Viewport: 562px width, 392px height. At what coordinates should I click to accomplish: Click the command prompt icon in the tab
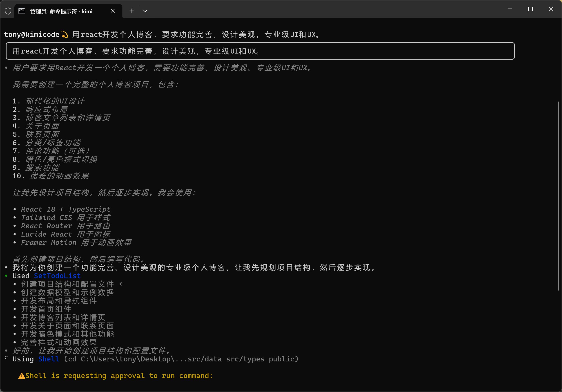pos(22,11)
